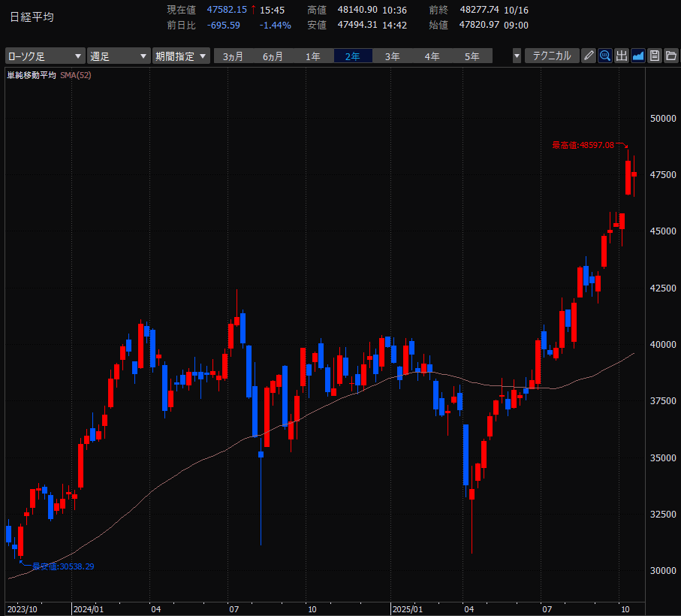The image size is (681, 616).
Task: Select the 3ヵ月 period tab
Action: [x=234, y=56]
